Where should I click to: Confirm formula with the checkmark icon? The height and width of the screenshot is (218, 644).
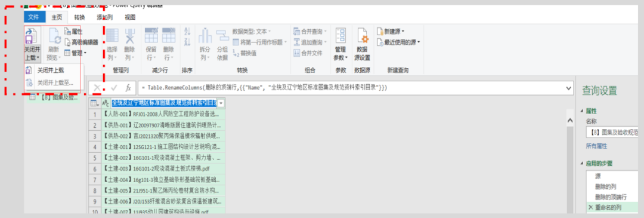coord(114,88)
